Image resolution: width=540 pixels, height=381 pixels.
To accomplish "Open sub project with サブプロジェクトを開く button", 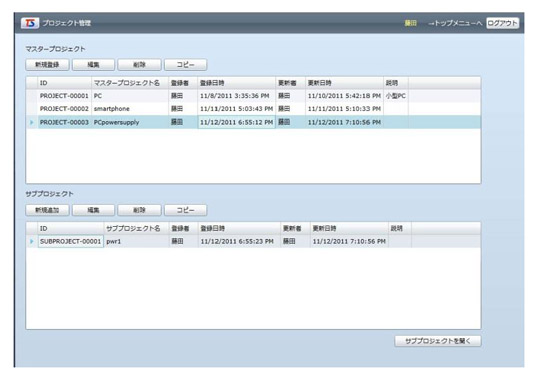I will coord(438,341).
